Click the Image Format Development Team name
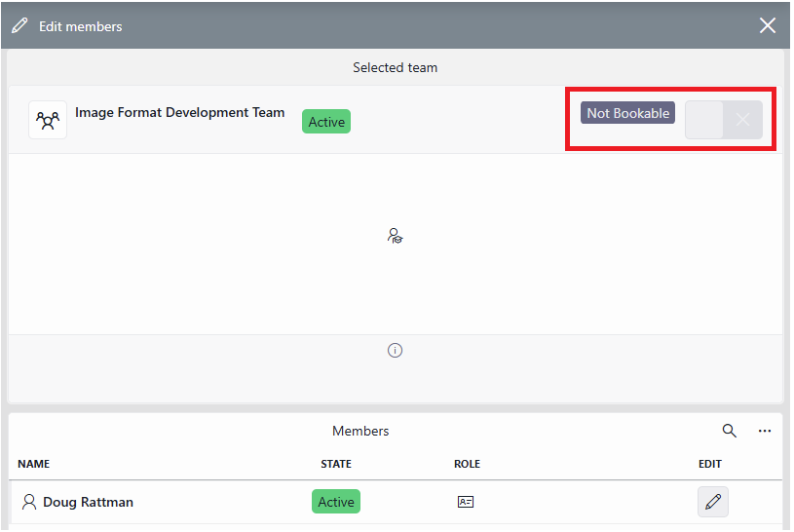This screenshot has height=532, width=794. click(180, 112)
